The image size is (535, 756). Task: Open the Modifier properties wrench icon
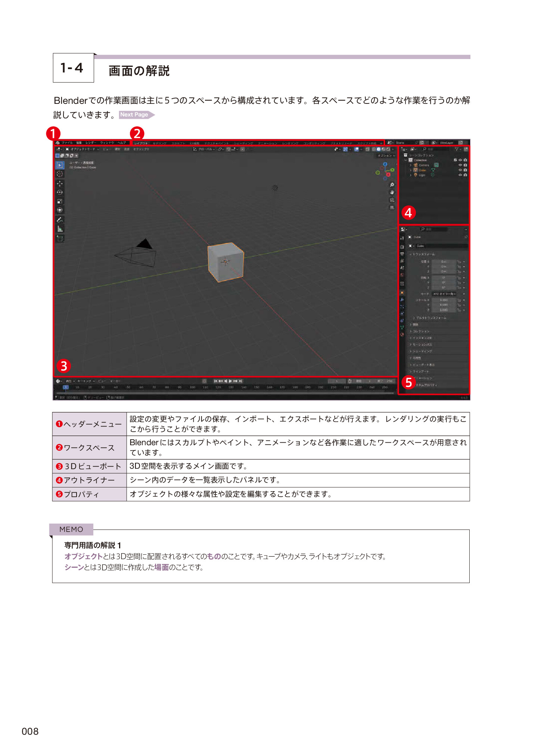pos(402,300)
